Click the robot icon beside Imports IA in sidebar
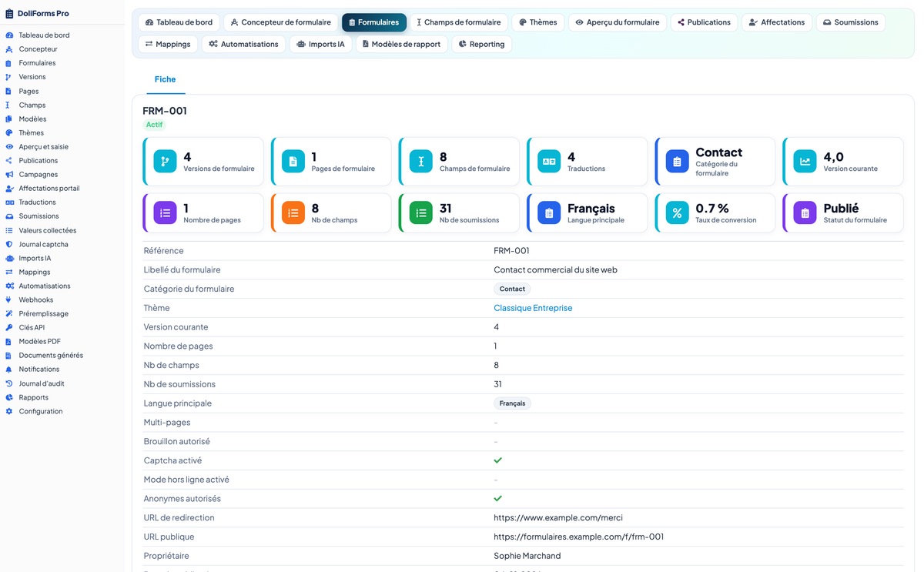The height and width of the screenshot is (572, 924). (9, 259)
